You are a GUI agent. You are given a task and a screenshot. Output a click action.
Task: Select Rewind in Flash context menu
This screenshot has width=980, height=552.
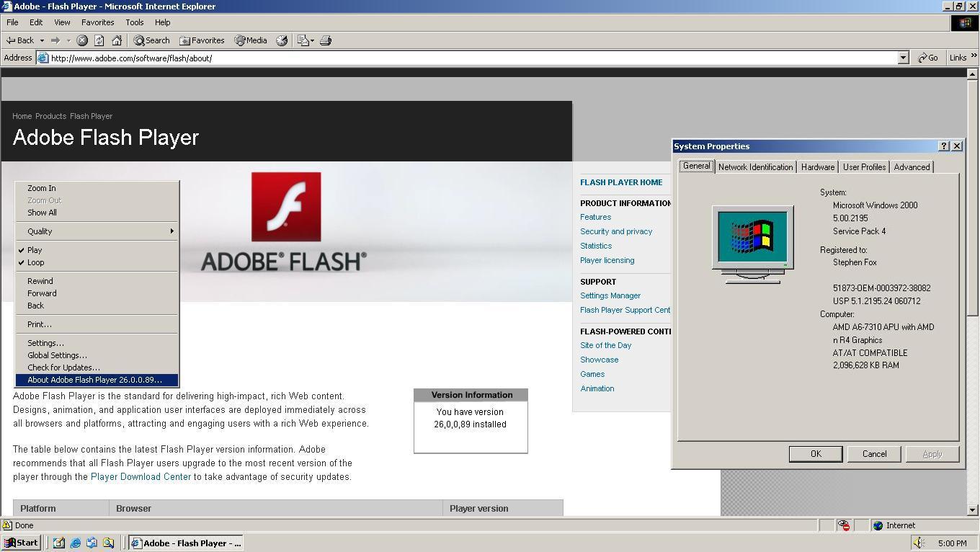97,281
